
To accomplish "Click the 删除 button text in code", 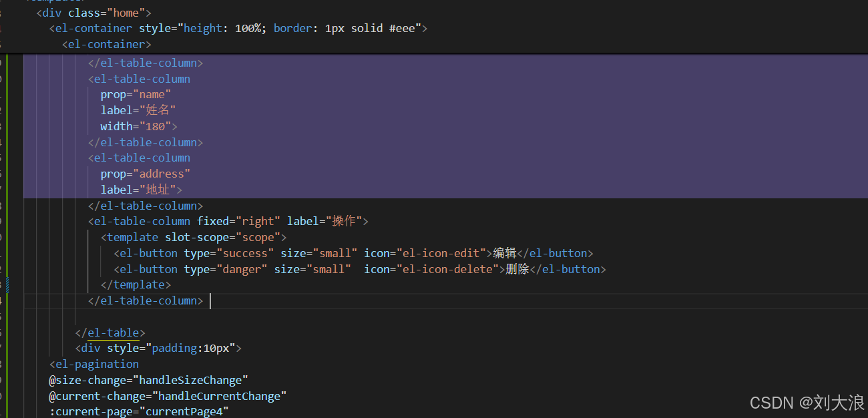I will tap(517, 269).
